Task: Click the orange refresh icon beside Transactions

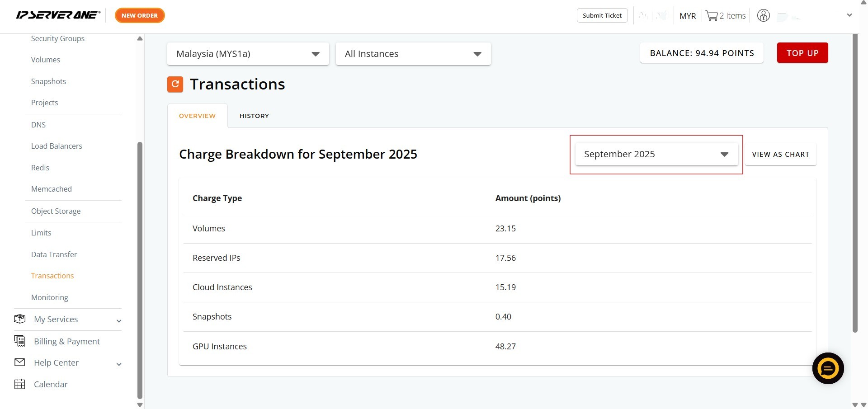Action: pos(175,84)
